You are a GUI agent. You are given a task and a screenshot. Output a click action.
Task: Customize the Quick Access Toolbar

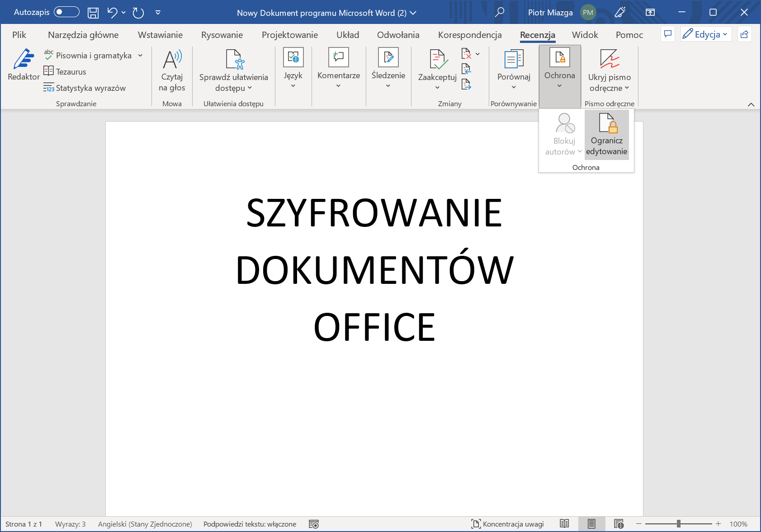[x=158, y=13]
